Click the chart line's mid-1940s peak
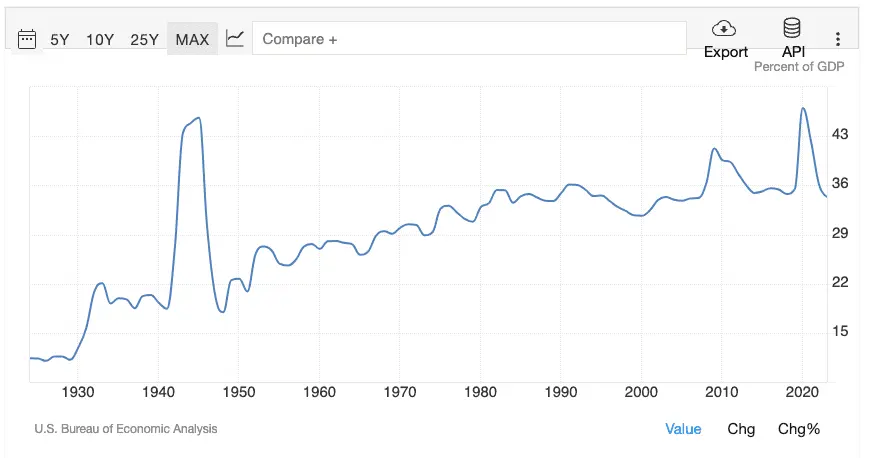Image resolution: width=884 pixels, height=458 pixels. coord(199,118)
